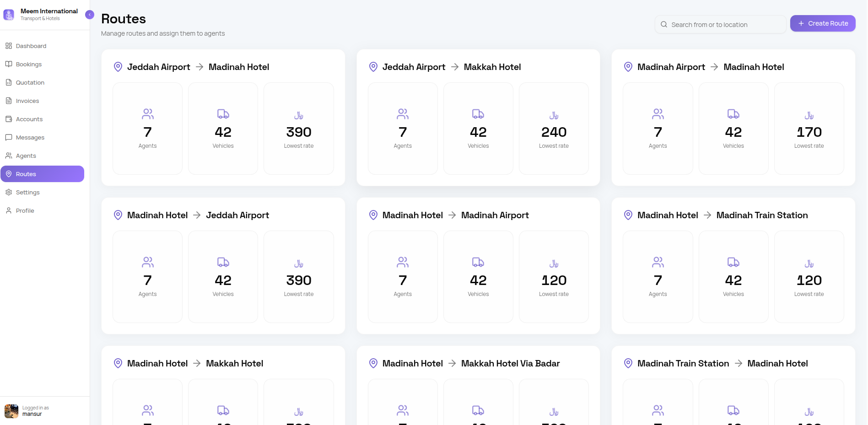Open Messages from the sidebar
The image size is (868, 425).
[42, 137]
